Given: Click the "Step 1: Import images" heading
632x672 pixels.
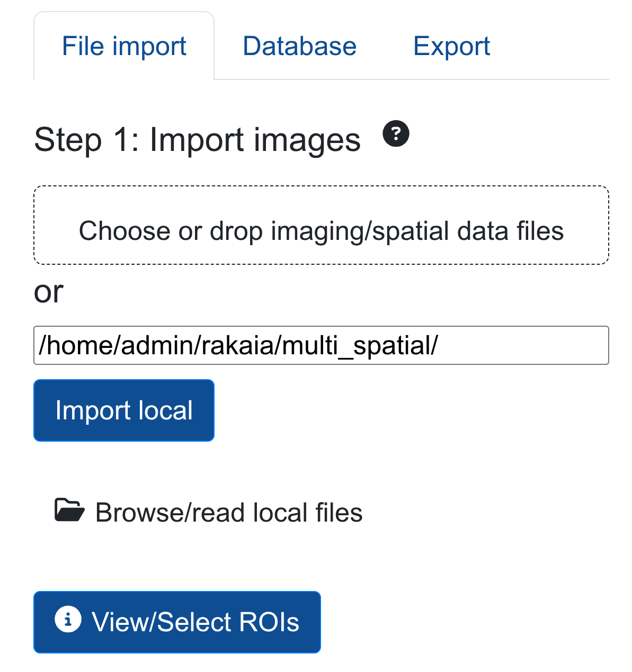Looking at the screenshot, I should (x=197, y=140).
